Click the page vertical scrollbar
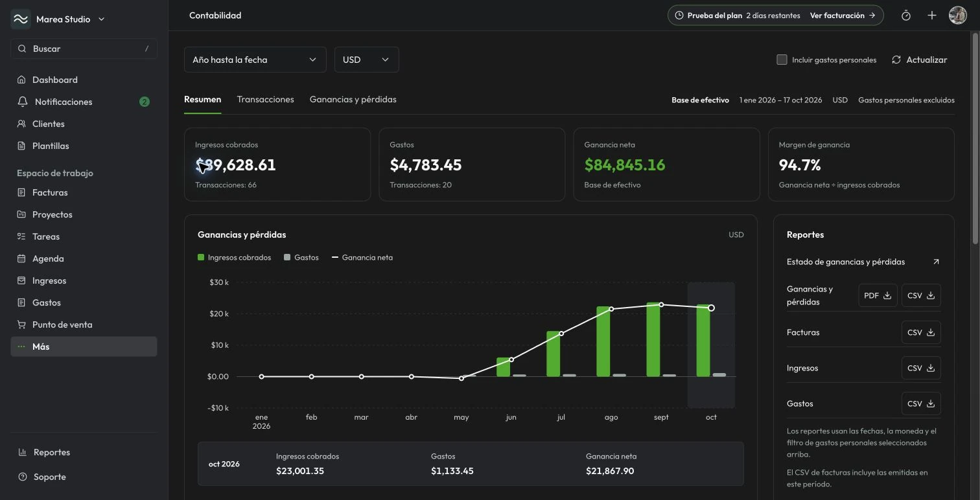 975,139
